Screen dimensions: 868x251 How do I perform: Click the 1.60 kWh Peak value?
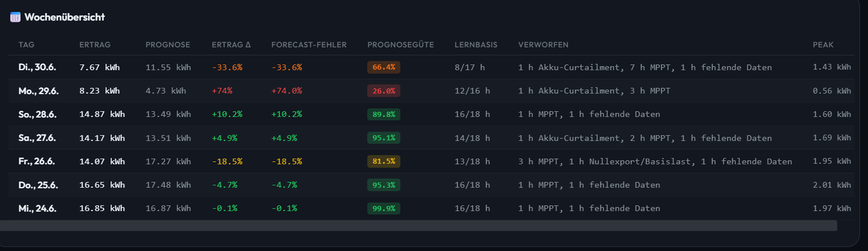coord(832,114)
